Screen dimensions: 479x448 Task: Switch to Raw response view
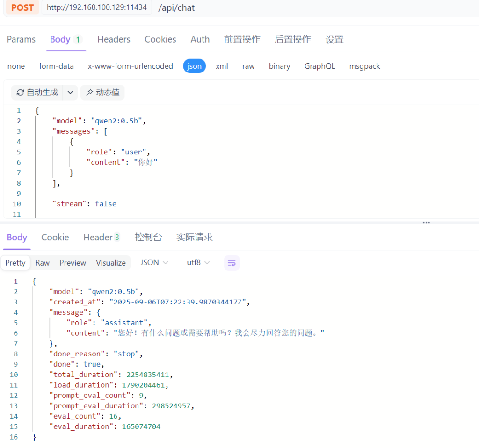(42, 263)
